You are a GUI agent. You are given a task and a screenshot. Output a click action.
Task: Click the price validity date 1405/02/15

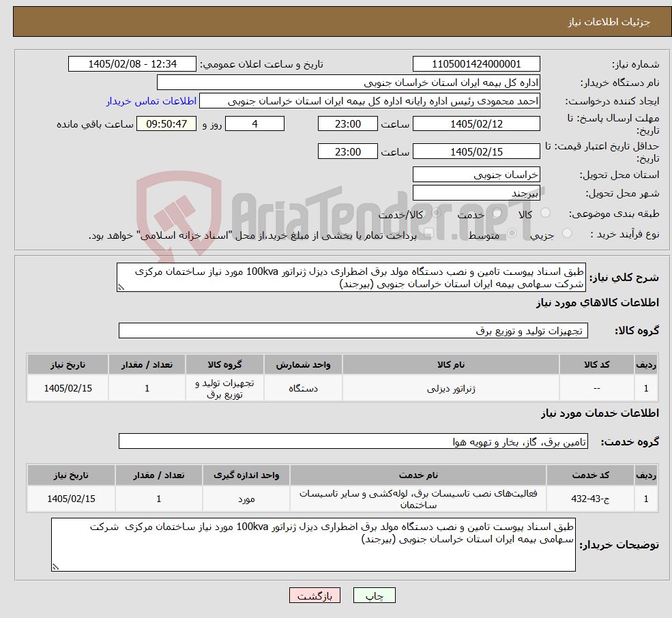pyautogui.click(x=476, y=151)
